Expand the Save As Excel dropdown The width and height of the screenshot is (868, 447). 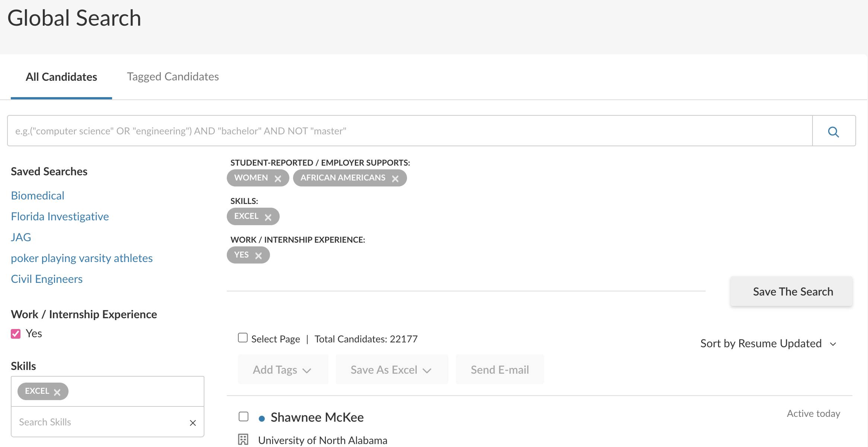click(x=391, y=370)
